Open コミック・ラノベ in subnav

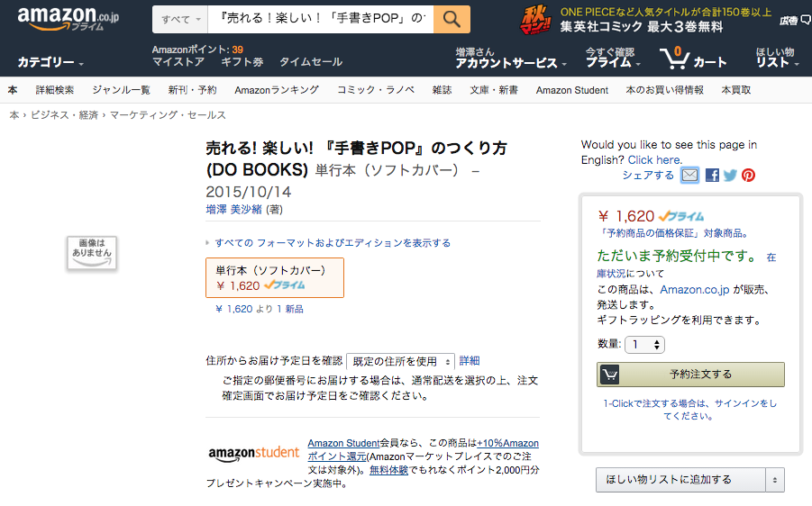click(x=376, y=90)
